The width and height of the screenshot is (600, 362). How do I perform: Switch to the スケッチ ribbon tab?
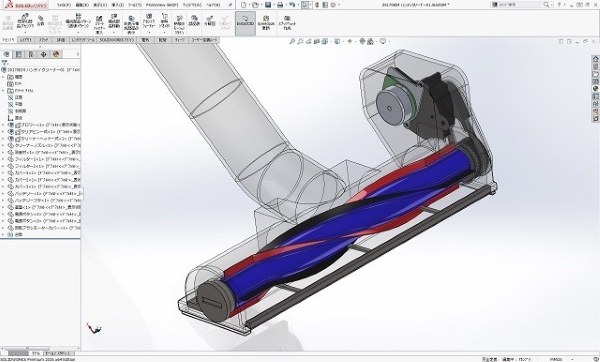(x=43, y=40)
